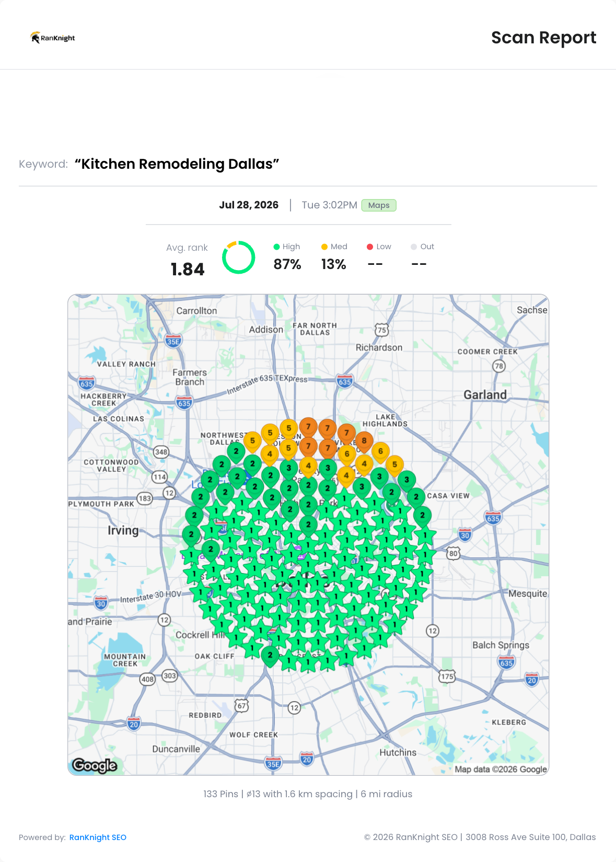This screenshot has width=616, height=862.
Task: Click the route 408 shield
Action: click(x=147, y=679)
